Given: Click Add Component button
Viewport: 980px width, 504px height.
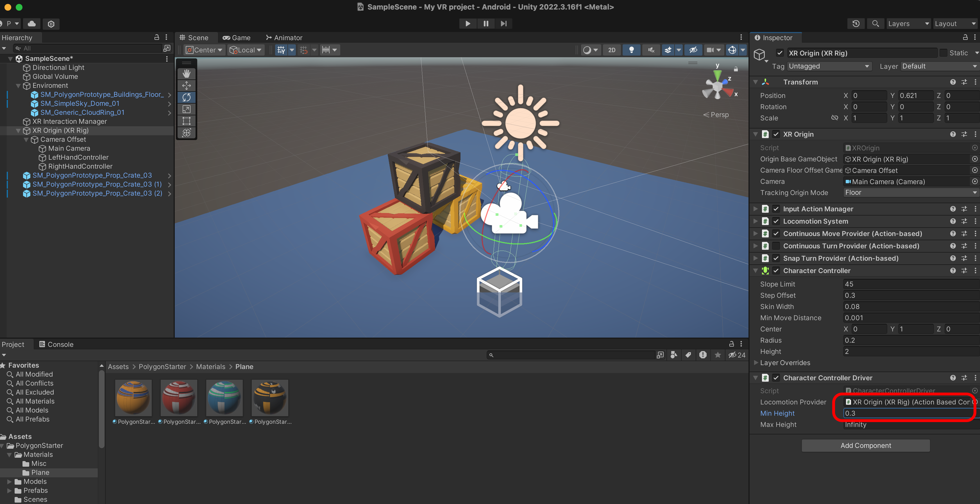Looking at the screenshot, I should 865,445.
